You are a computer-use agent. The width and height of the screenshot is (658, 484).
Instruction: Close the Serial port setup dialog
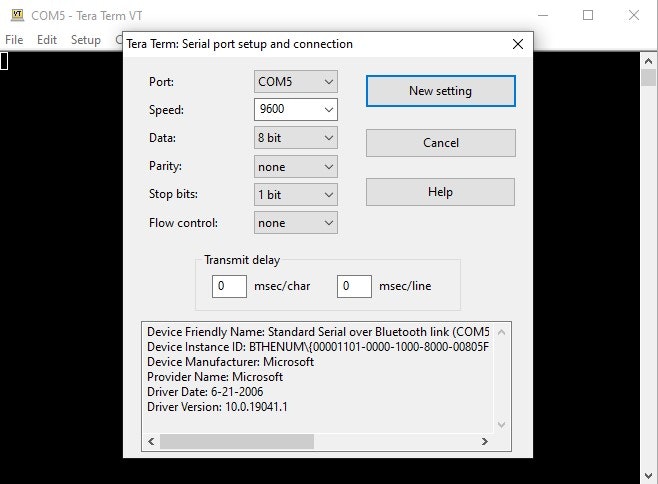518,44
